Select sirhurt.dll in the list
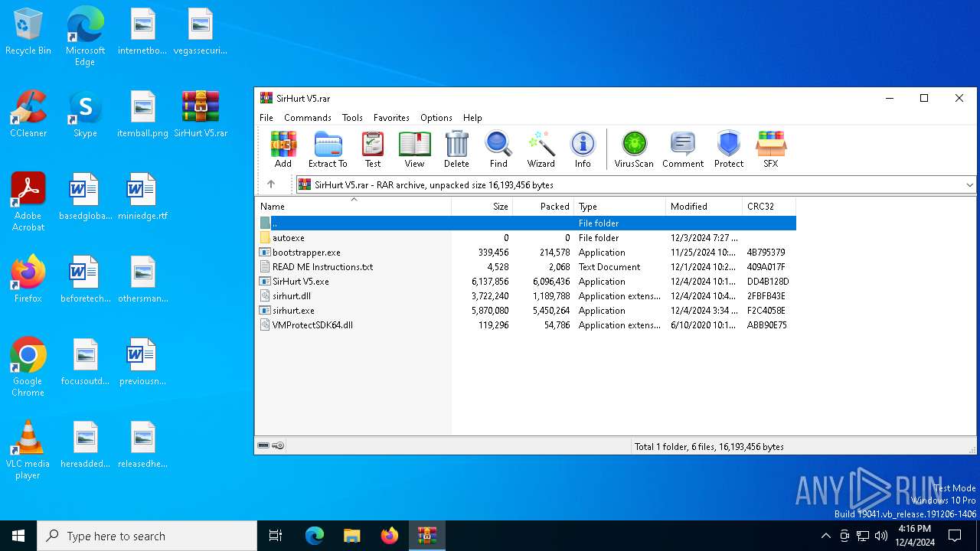 coord(526,296)
